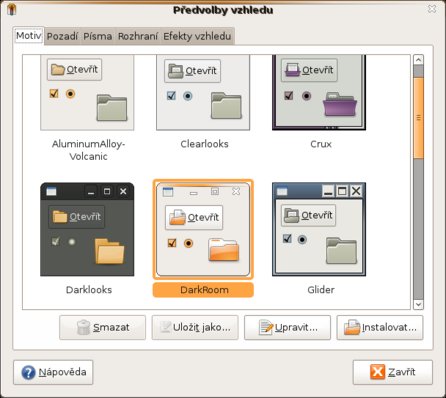
Task: Select the Clearlooks theme thumbnail
Action: [x=203, y=92]
